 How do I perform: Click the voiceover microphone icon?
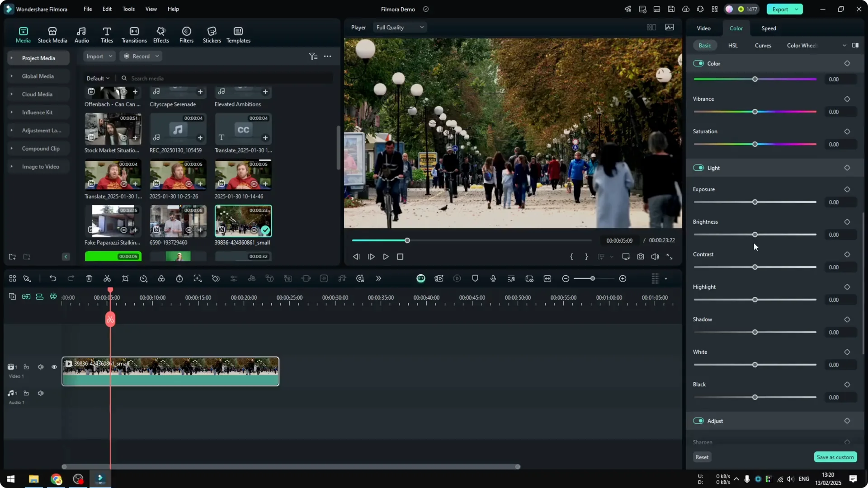pos(493,279)
